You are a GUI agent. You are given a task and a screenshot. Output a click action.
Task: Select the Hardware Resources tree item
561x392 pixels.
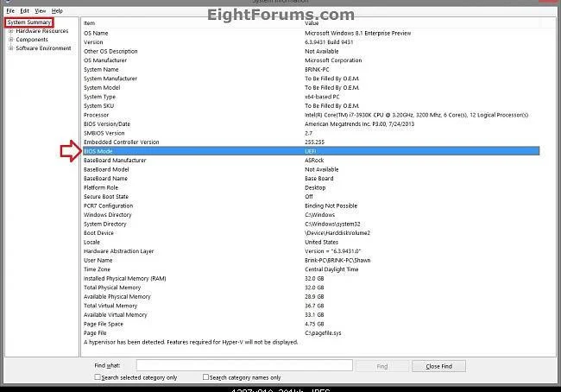pos(42,31)
